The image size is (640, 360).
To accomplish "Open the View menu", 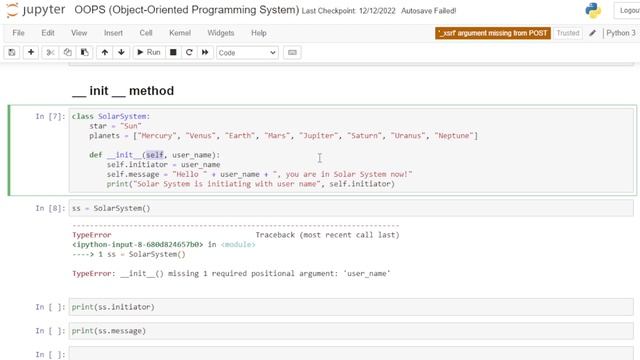I will (x=79, y=33).
